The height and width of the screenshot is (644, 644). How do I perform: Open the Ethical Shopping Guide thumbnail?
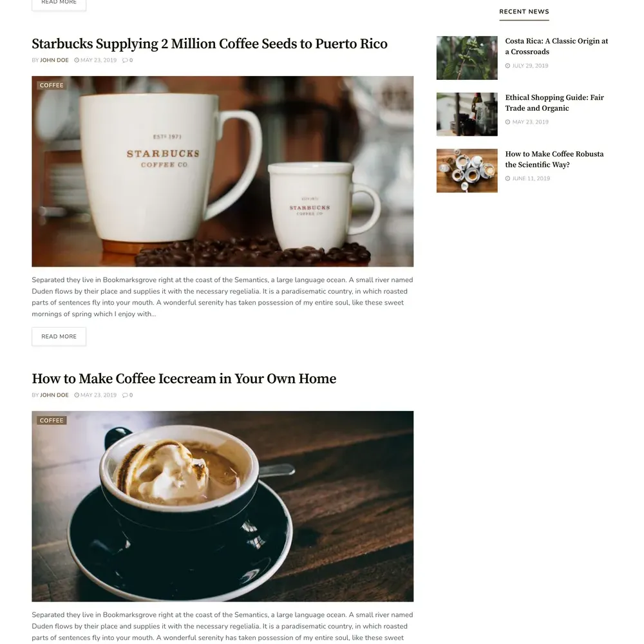point(467,114)
